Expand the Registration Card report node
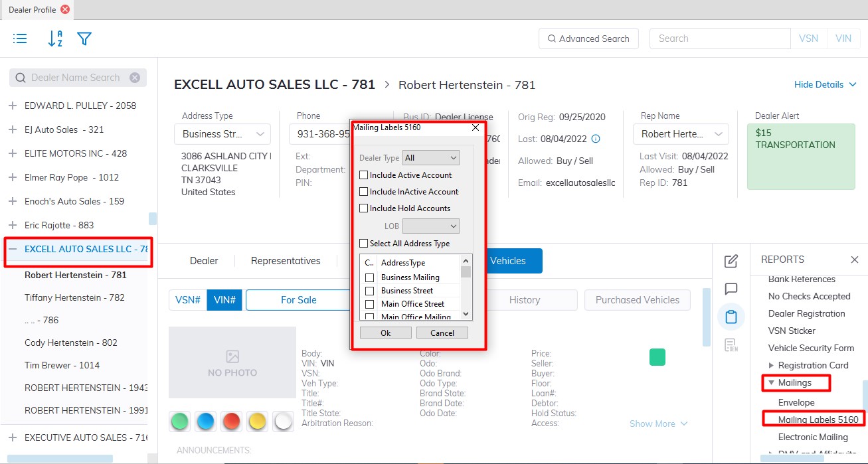This screenshot has width=868, height=464. (x=771, y=365)
